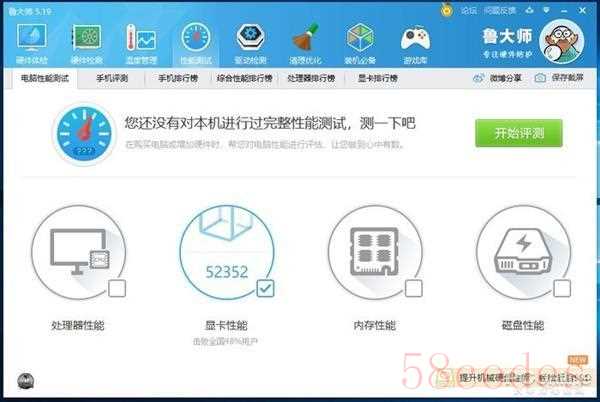Screen dimensions: 600x402
Task: Switch to the 手机排行榜 tab
Action: click(x=178, y=78)
